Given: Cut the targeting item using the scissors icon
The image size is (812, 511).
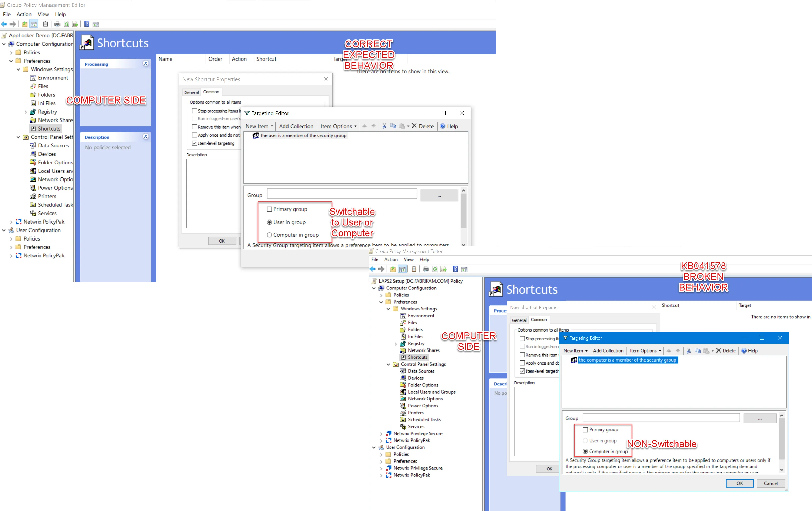Looking at the screenshot, I should coord(384,126).
